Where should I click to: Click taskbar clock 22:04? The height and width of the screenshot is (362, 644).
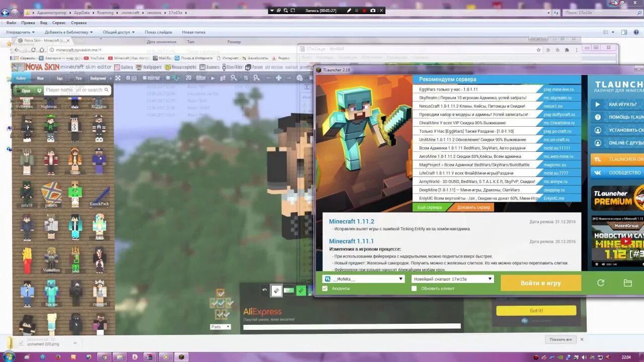pyautogui.click(x=626, y=357)
